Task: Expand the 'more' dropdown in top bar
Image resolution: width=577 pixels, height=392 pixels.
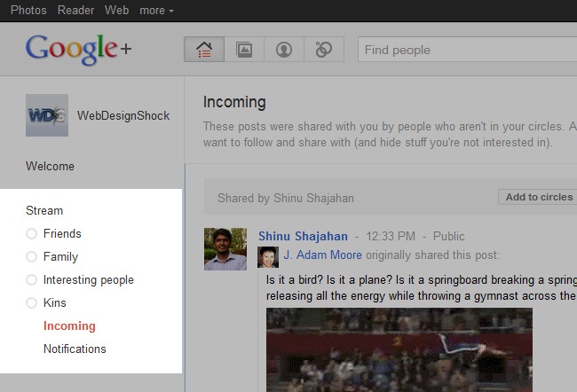Action: [156, 11]
